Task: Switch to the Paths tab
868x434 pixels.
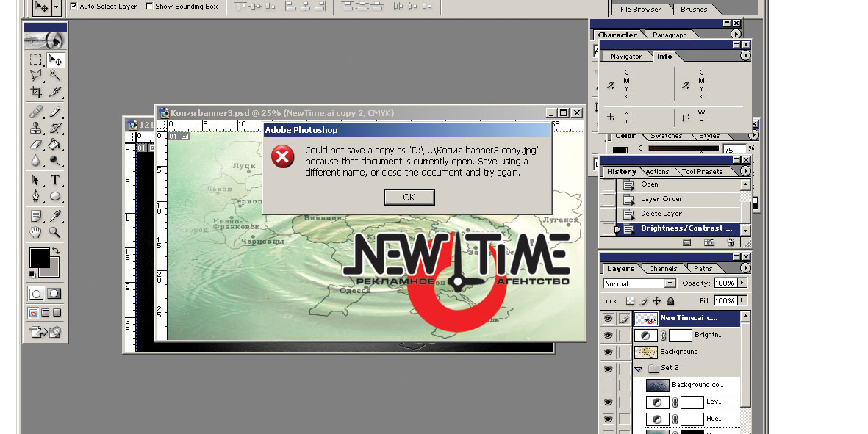Action: coord(703,269)
